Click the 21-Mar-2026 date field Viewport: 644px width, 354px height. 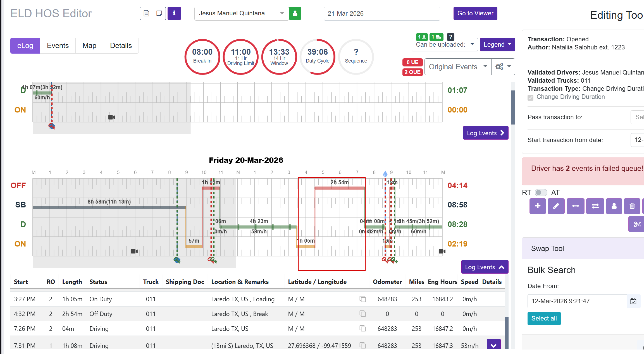[x=381, y=14]
